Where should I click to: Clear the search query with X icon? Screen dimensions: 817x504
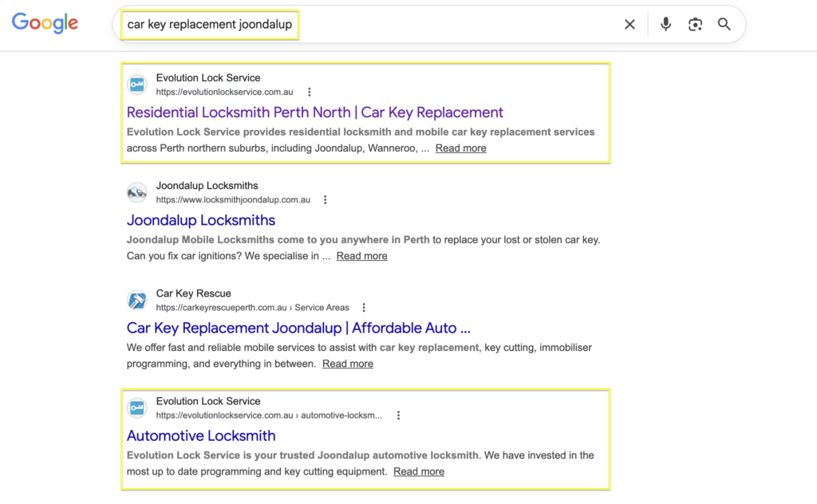[x=630, y=25]
